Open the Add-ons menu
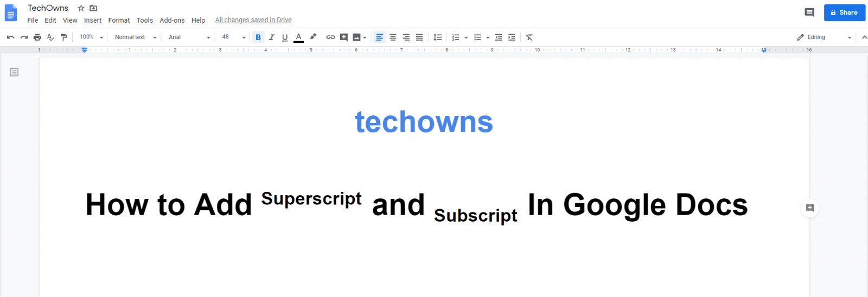This screenshot has width=868, height=297. pyautogui.click(x=172, y=21)
